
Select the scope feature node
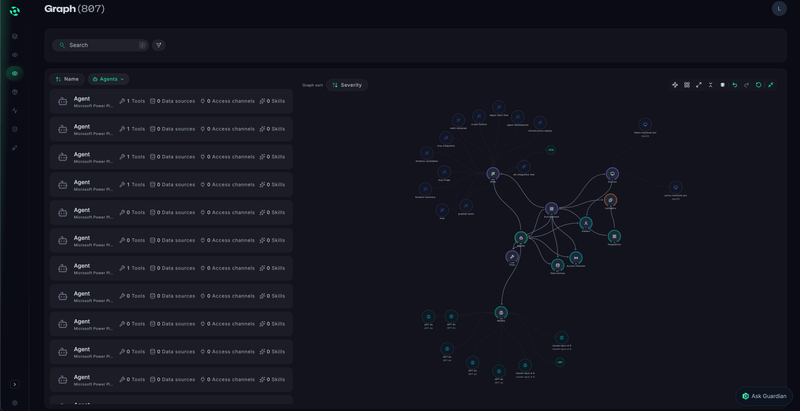[x=479, y=116]
